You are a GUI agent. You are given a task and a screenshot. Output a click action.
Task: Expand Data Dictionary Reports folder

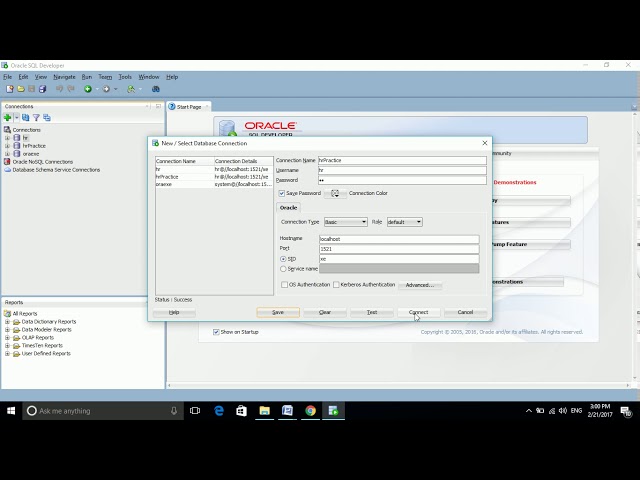click(x=7, y=322)
